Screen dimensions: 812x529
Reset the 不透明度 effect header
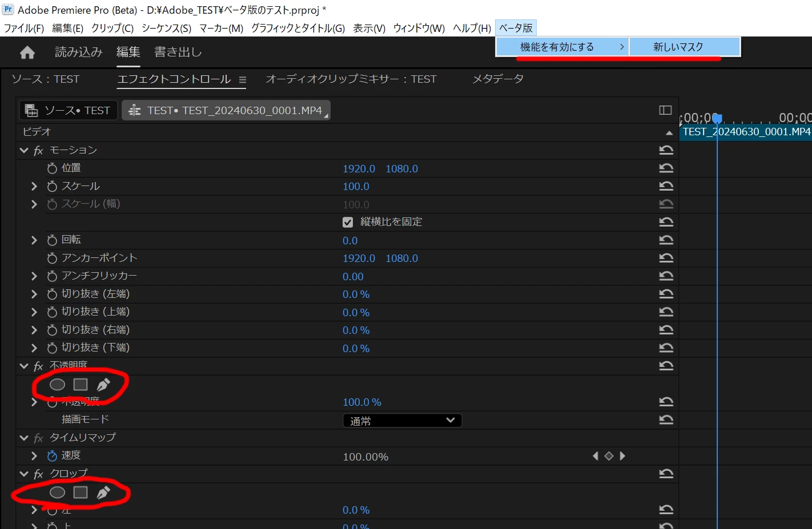[666, 366]
